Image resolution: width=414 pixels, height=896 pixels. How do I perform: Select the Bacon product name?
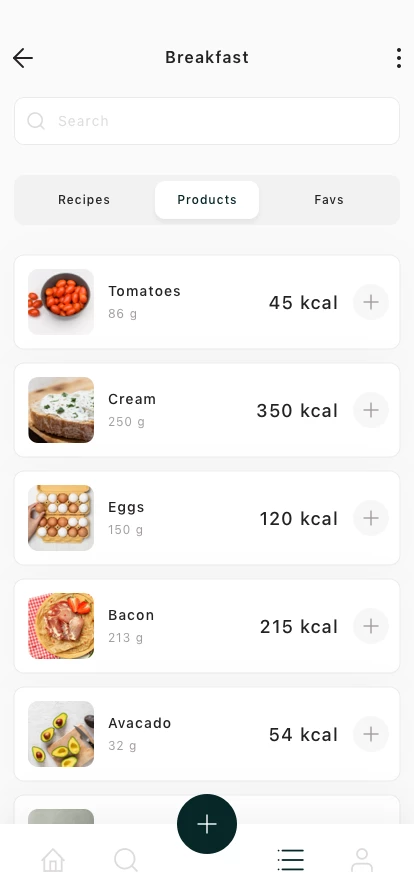pyautogui.click(x=131, y=615)
